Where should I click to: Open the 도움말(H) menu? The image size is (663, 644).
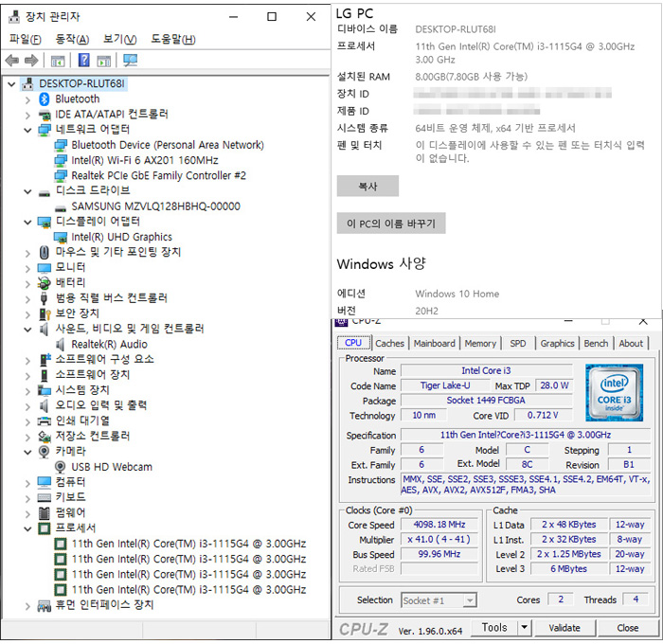173,40
